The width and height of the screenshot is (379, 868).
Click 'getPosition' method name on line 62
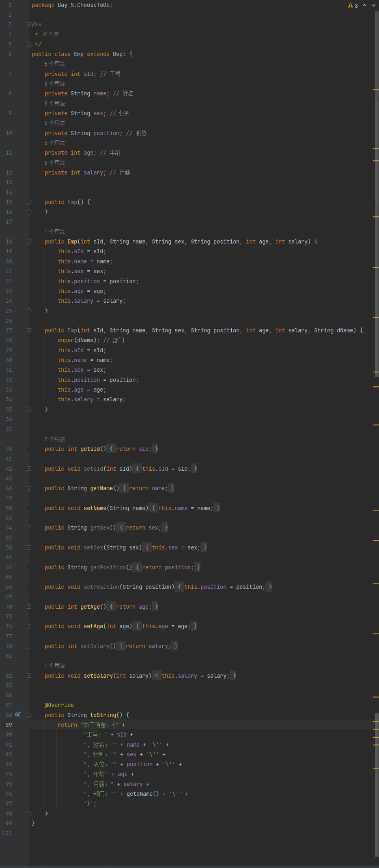(x=108, y=567)
